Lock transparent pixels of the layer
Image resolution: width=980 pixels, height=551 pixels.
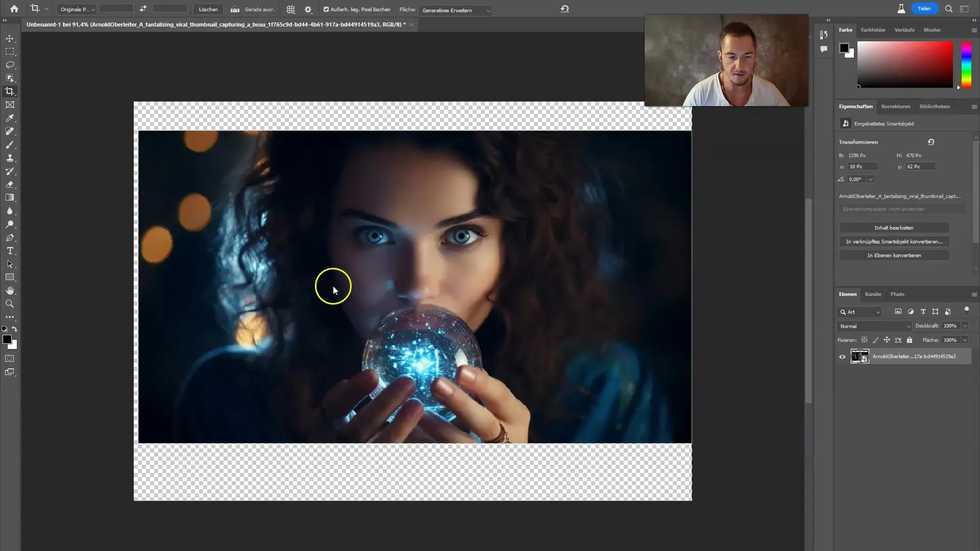tap(864, 340)
